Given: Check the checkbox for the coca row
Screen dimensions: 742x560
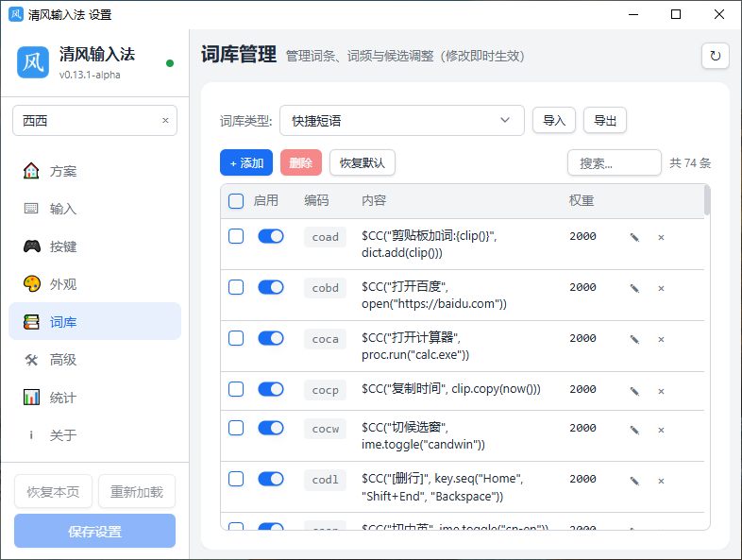Looking at the screenshot, I should pos(236,338).
